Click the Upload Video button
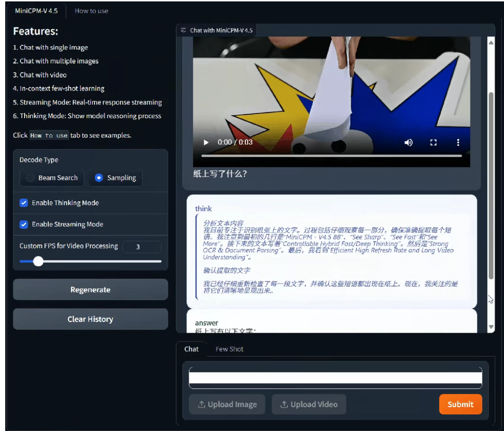The image size is (504, 431). click(x=309, y=404)
